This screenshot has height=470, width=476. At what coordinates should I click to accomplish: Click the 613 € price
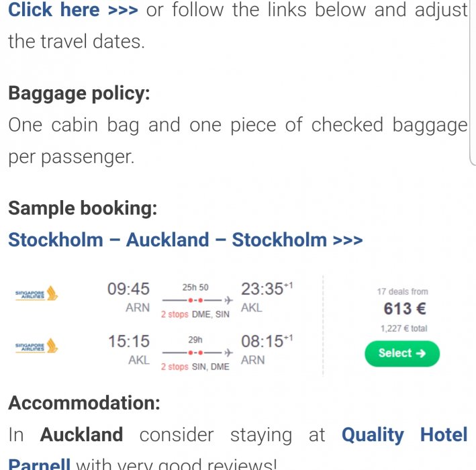pos(405,309)
